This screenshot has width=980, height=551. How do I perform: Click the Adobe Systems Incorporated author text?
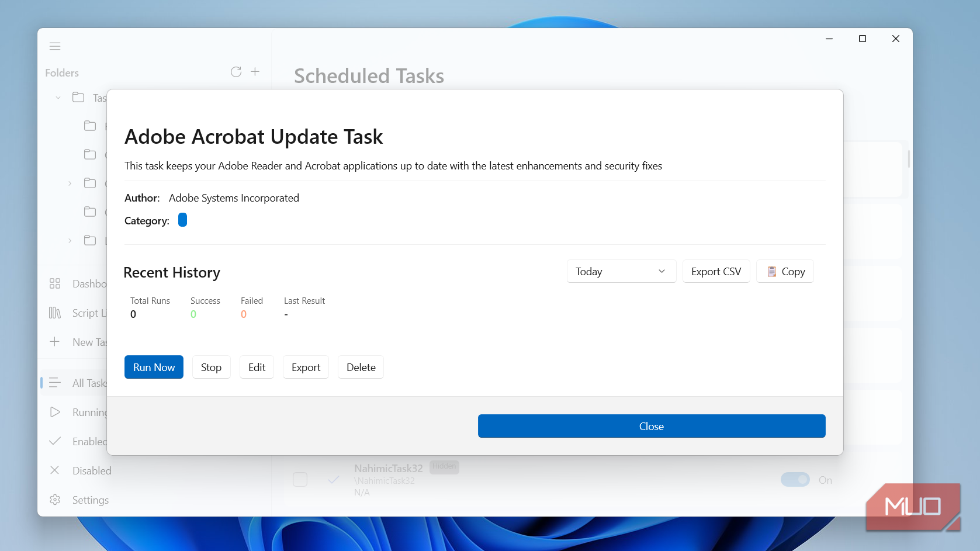click(x=234, y=198)
